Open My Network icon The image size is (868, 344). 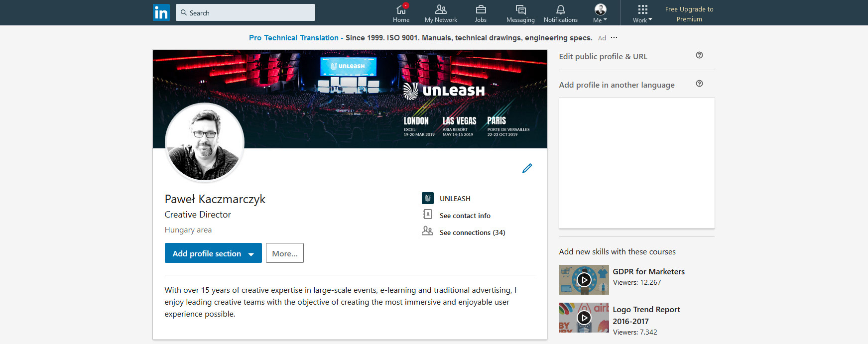coord(441,13)
